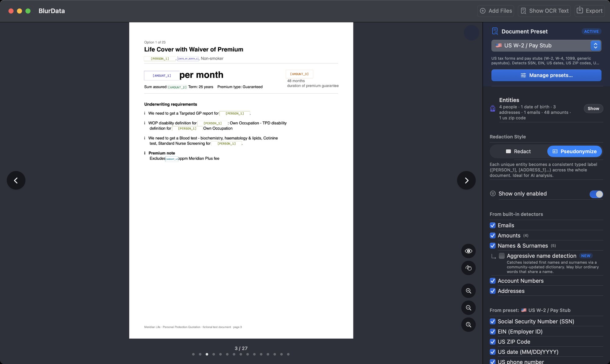This screenshot has height=364, width=610.
Task: Uncheck Social Security Number (SSN)
Action: click(x=493, y=321)
